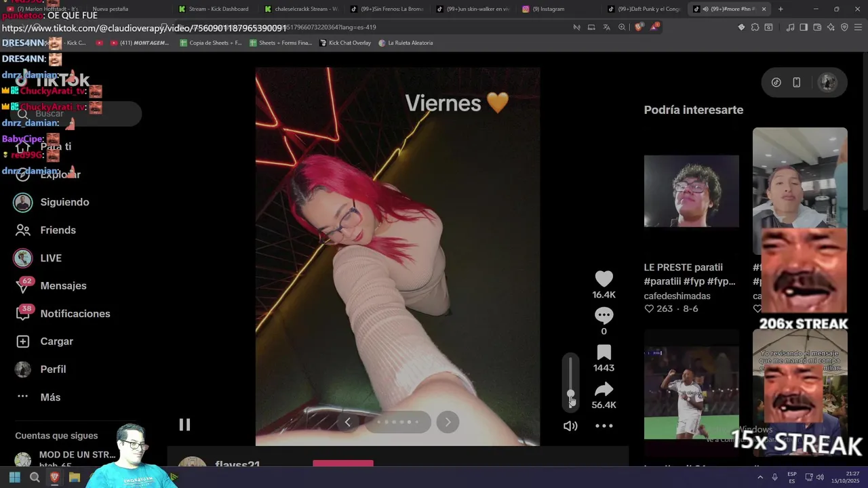Viewport: 868px width, 488px height.
Task: Open the Brave Wallet icon
Action: tap(817, 27)
